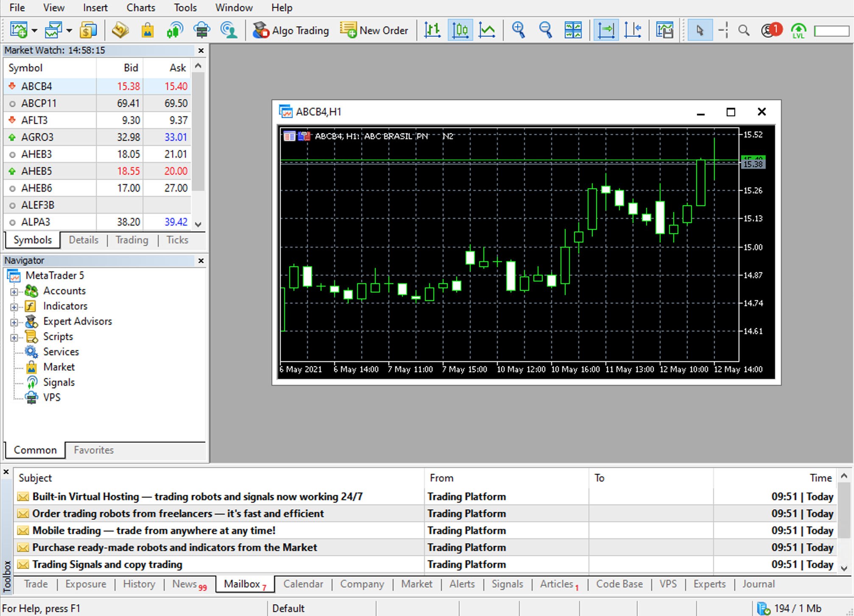Open the News tab in Toolbox
Screen dimensions: 854x616
(x=189, y=584)
